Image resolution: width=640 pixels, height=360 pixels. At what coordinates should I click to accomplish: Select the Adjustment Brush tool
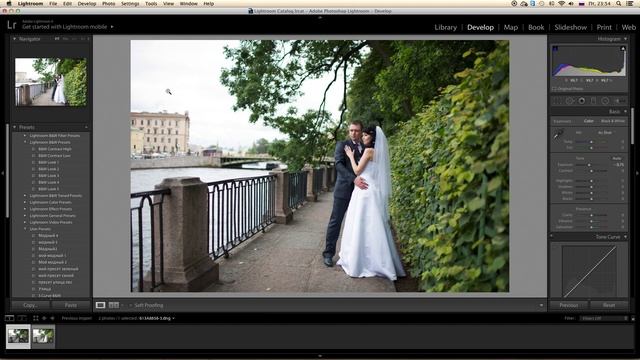pyautogui.click(x=620, y=101)
